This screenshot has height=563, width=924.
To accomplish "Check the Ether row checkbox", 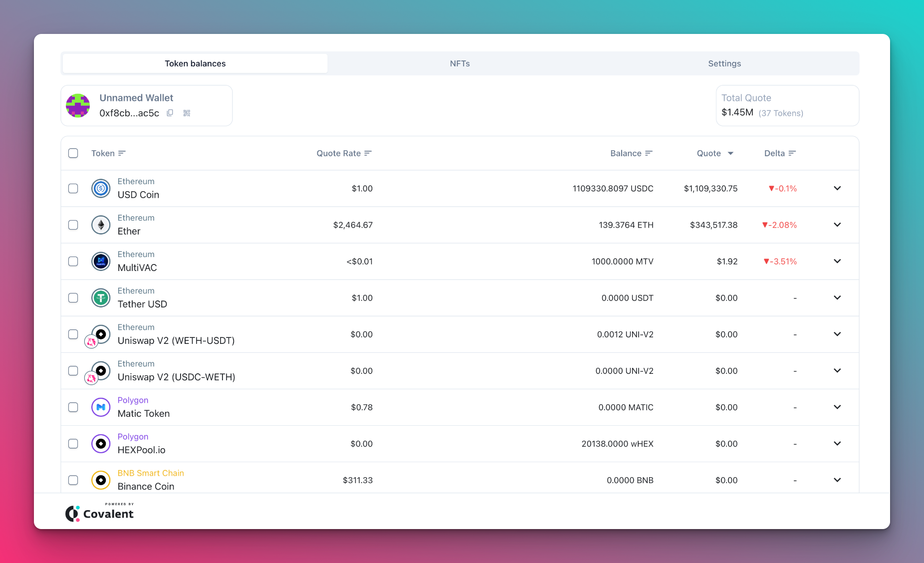I will click(x=73, y=225).
